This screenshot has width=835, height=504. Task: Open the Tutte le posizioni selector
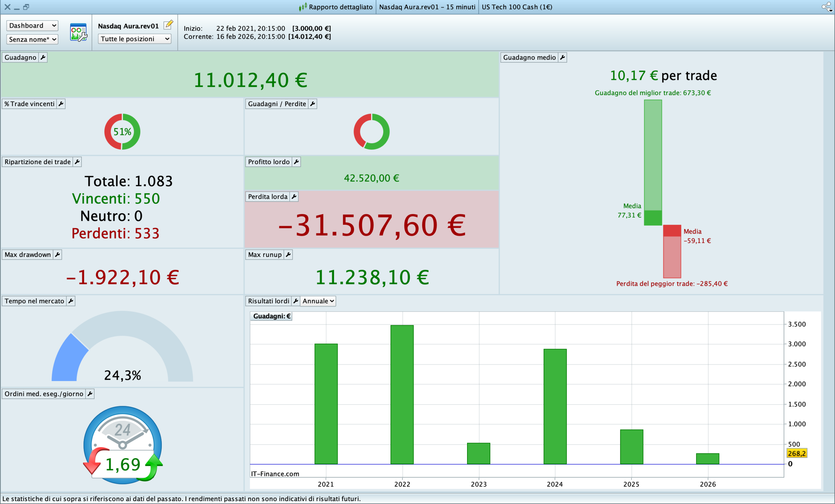tap(134, 39)
